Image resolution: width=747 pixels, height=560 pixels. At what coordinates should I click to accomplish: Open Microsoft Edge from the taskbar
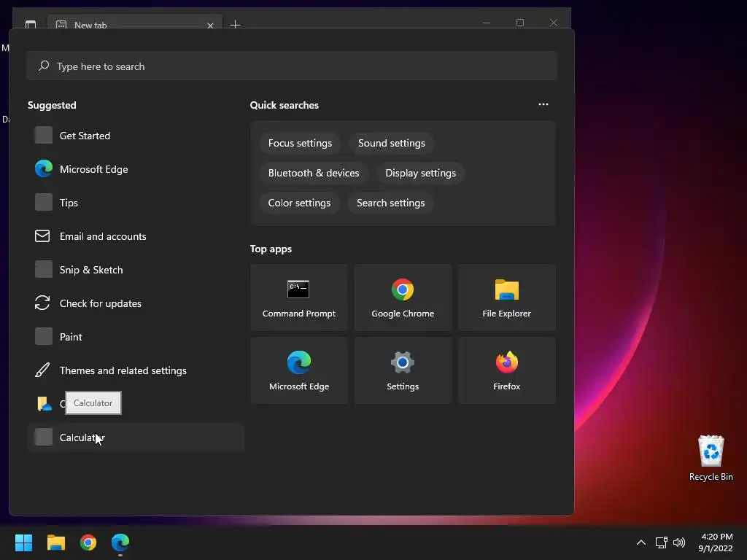(120, 542)
